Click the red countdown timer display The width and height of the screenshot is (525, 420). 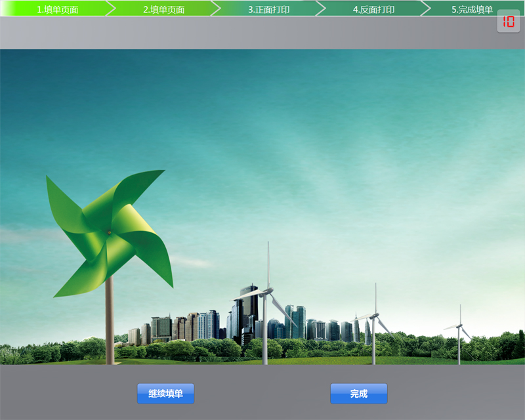(509, 22)
